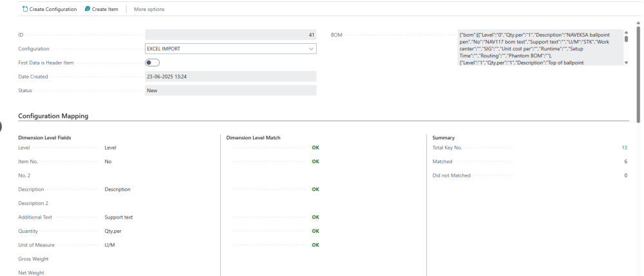Screen dimensions: 644x276
Task: Click the Did not Matched value 0
Action: click(x=625, y=175)
